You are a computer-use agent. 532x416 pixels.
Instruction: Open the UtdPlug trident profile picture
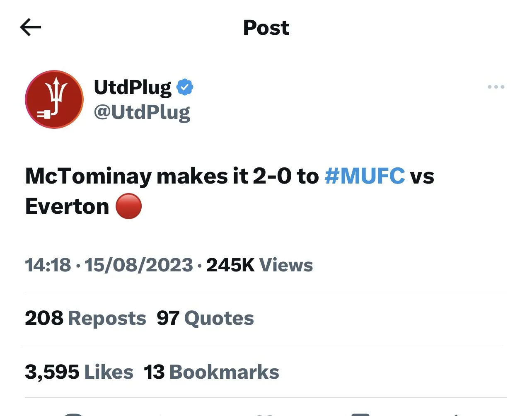pyautogui.click(x=54, y=99)
